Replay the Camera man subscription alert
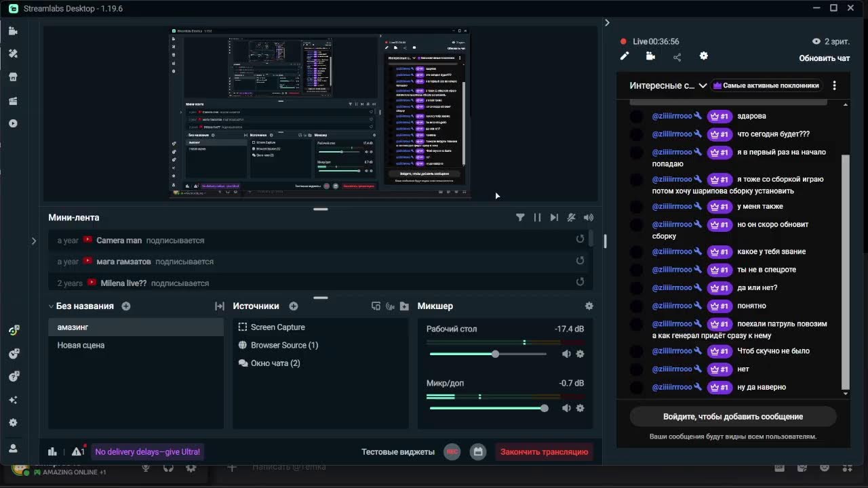The height and width of the screenshot is (488, 868). tap(580, 239)
